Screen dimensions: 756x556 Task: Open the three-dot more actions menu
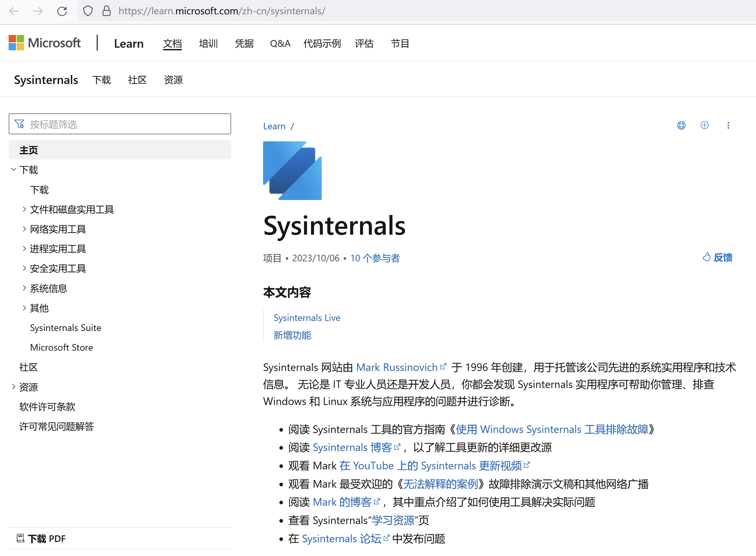(x=728, y=125)
